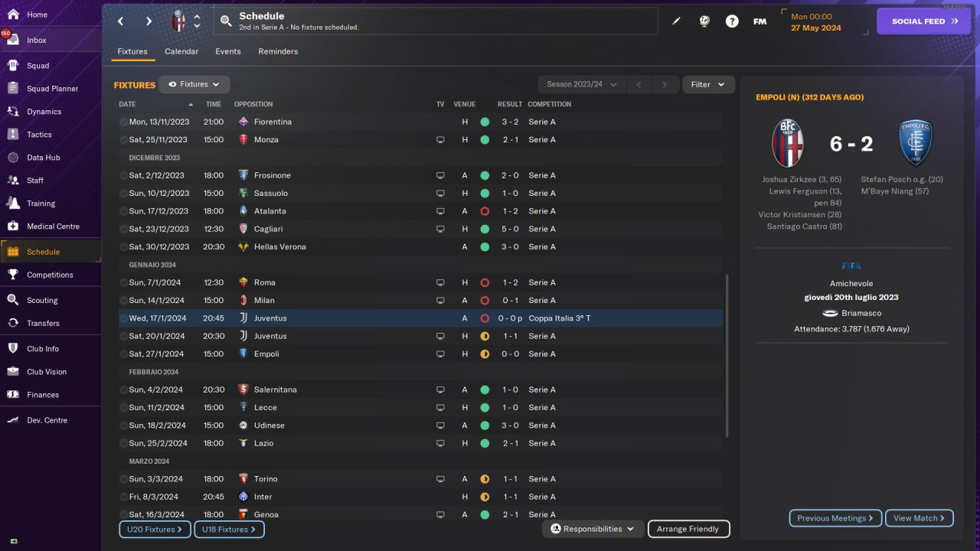
Task: Switch to the Calendar tab
Action: [181, 51]
